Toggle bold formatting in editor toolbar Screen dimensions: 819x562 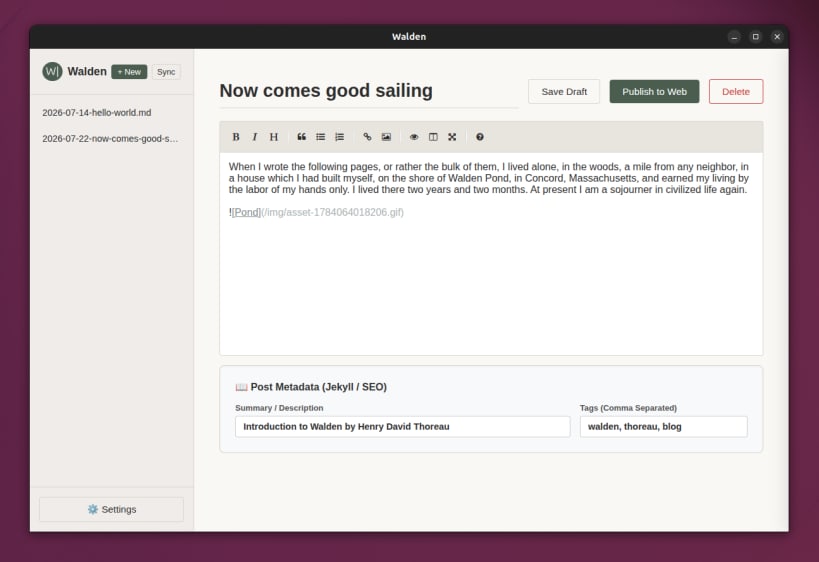pos(236,137)
